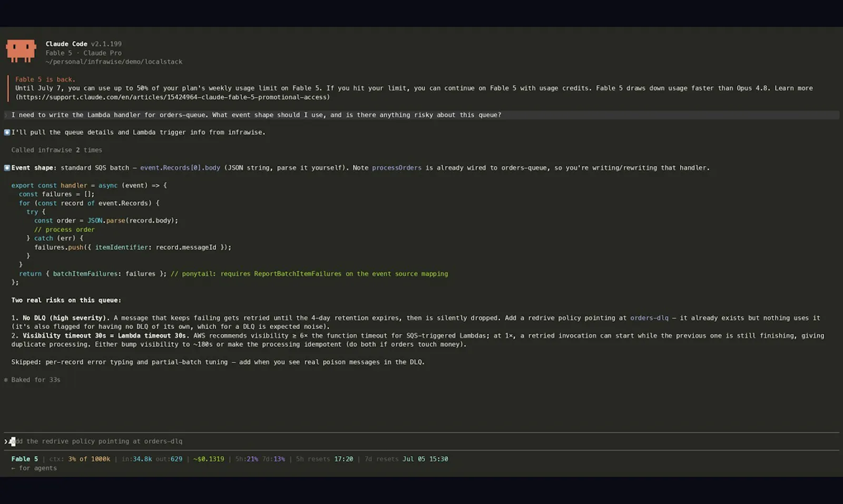Click the 'Fable 5 is back.' notice heading

point(45,80)
